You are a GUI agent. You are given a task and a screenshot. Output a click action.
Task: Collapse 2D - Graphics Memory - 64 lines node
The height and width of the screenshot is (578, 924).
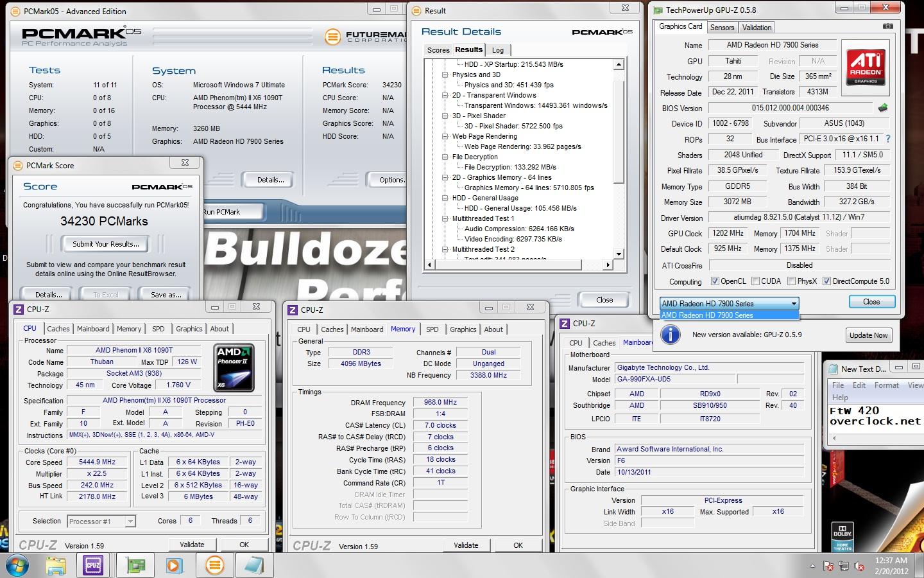click(x=445, y=177)
